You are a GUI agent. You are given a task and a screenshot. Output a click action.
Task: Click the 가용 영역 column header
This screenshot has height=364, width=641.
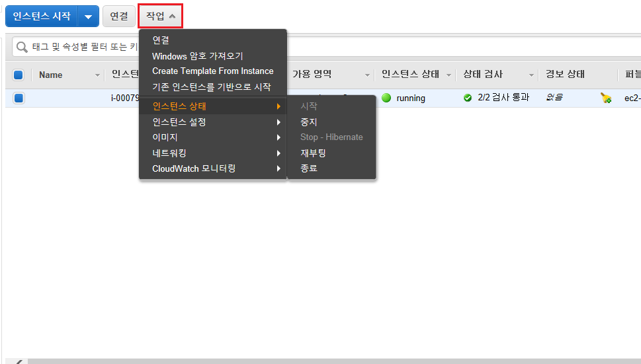point(312,74)
